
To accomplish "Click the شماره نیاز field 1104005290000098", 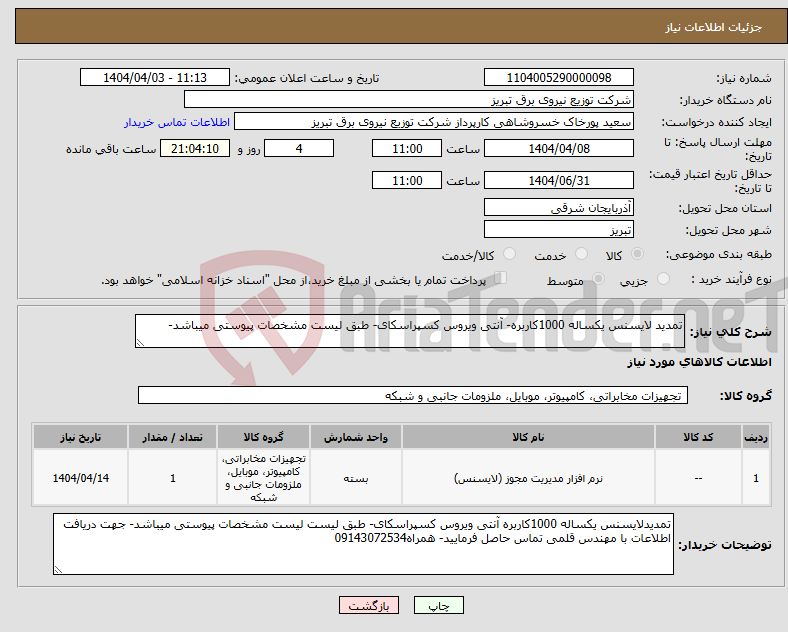I will (558, 77).
